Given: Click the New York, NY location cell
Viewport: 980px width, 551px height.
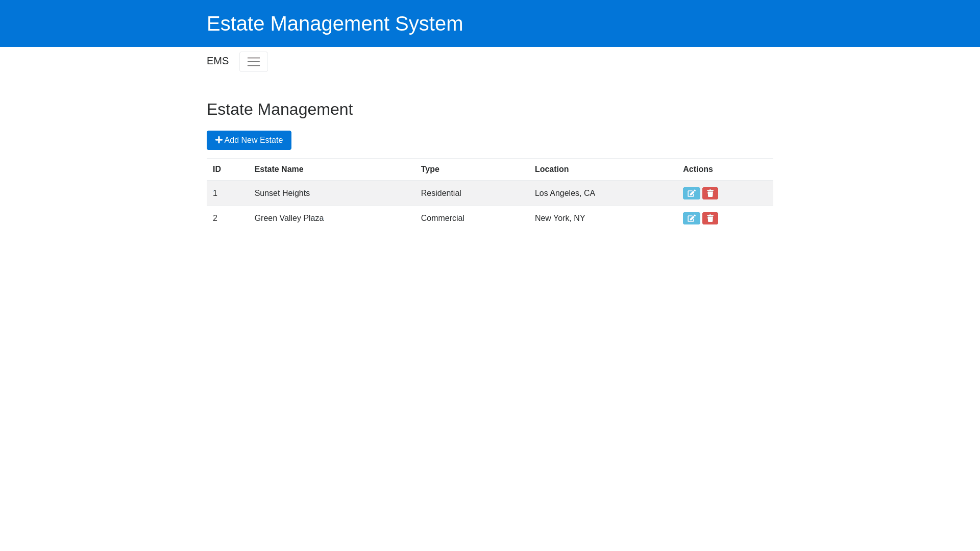Looking at the screenshot, I should [559, 218].
